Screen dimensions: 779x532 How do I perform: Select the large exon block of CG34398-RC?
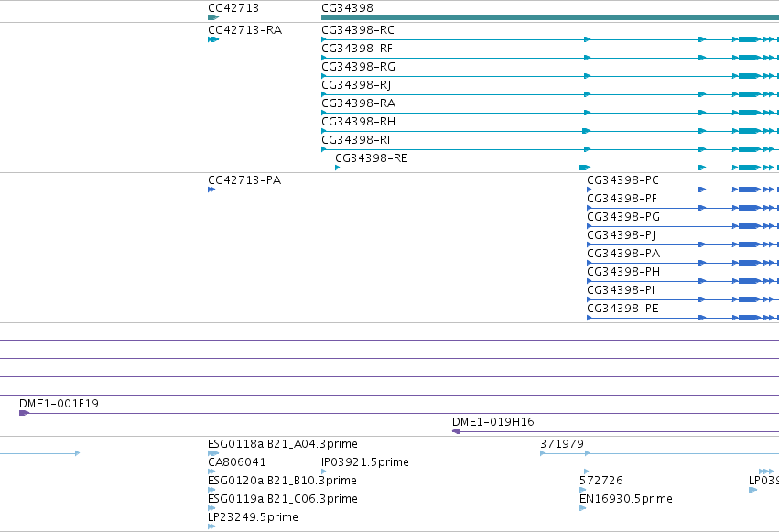pos(749,39)
